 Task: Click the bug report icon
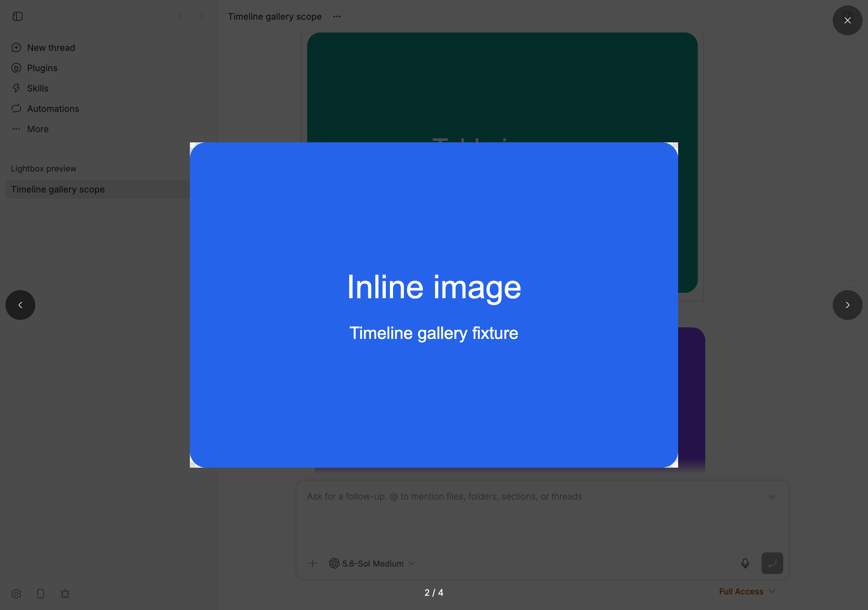click(x=65, y=593)
